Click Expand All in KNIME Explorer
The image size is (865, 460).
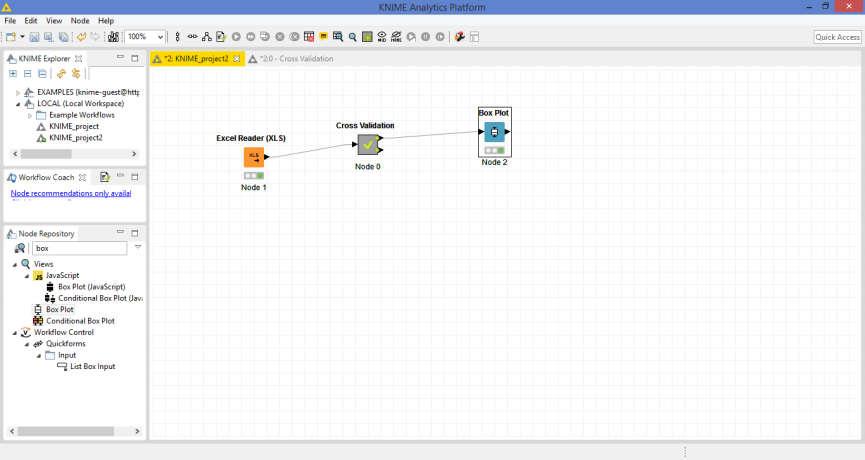click(x=13, y=73)
